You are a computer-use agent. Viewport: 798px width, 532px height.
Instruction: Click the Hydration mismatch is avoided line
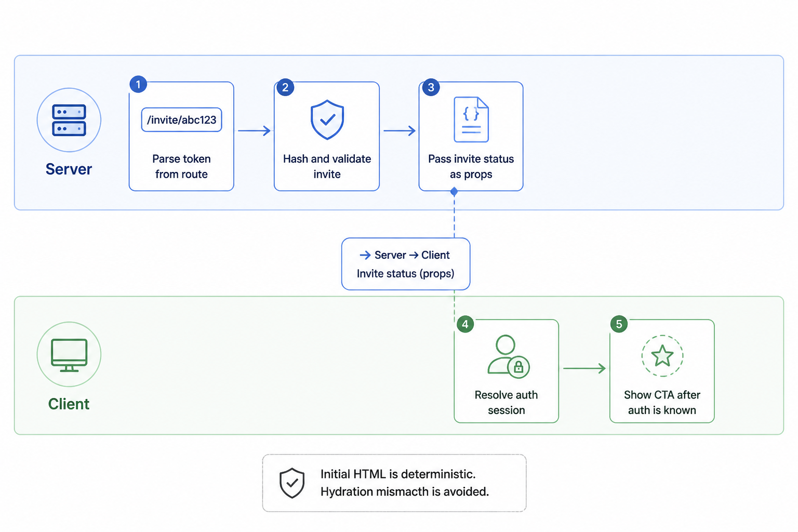(405, 491)
